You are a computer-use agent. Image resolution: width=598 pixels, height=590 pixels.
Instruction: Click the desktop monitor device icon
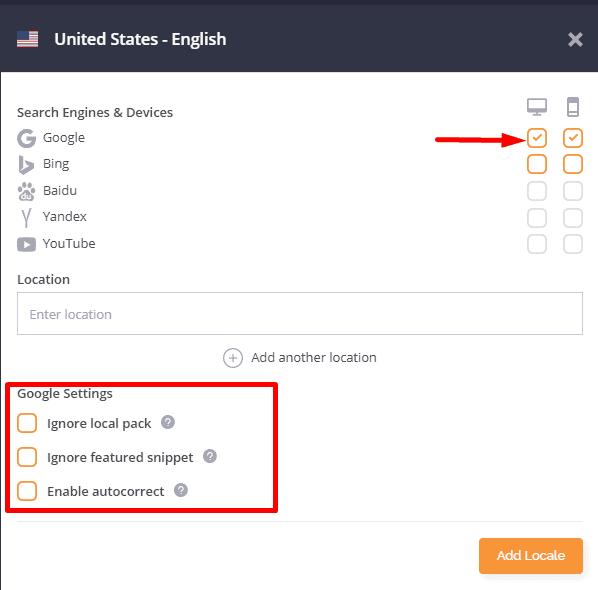point(537,107)
